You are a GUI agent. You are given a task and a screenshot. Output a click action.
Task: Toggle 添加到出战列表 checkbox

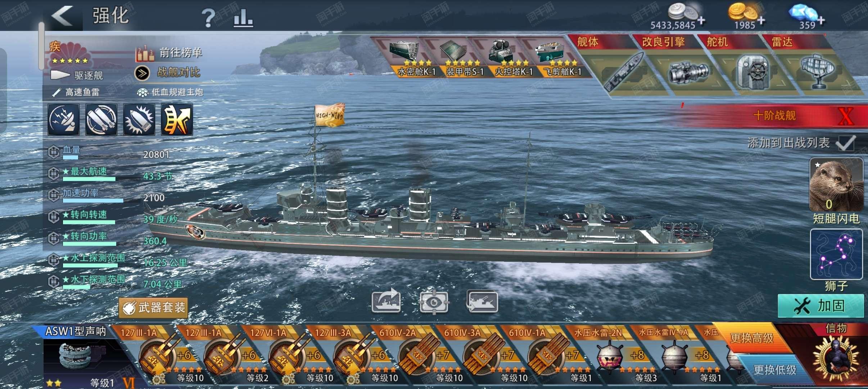[x=846, y=143]
